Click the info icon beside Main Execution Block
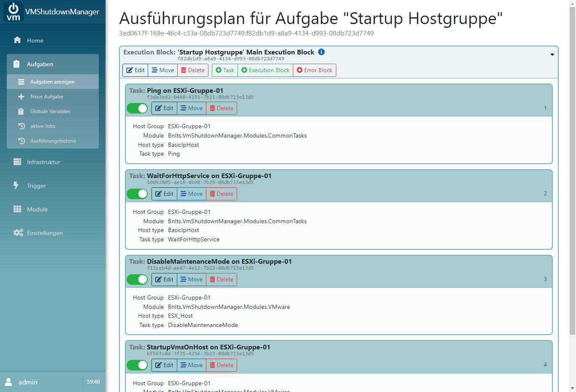This screenshot has height=392, width=576. (321, 52)
